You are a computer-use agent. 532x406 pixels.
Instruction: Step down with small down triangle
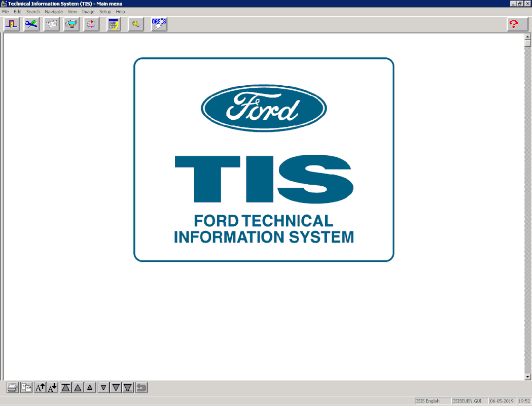click(x=103, y=387)
